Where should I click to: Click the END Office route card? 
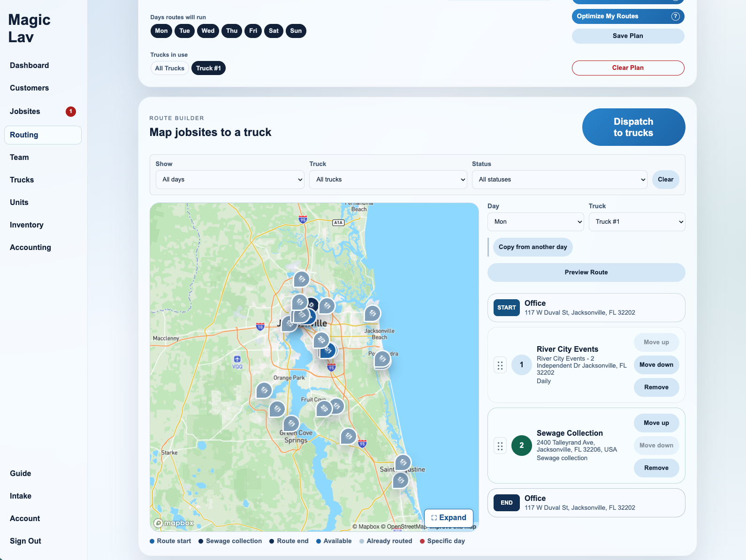586,503
